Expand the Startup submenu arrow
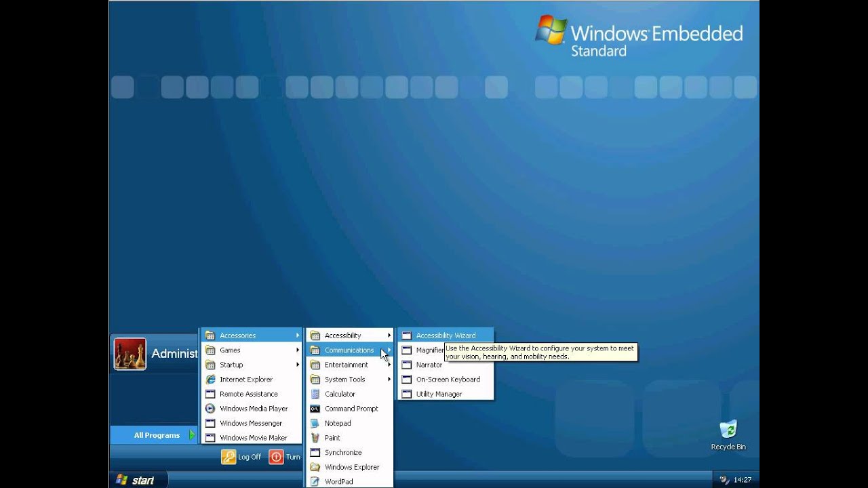 point(297,365)
